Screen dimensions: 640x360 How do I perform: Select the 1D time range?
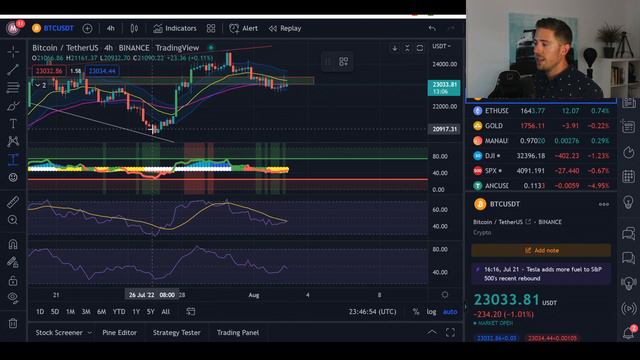coord(40,311)
